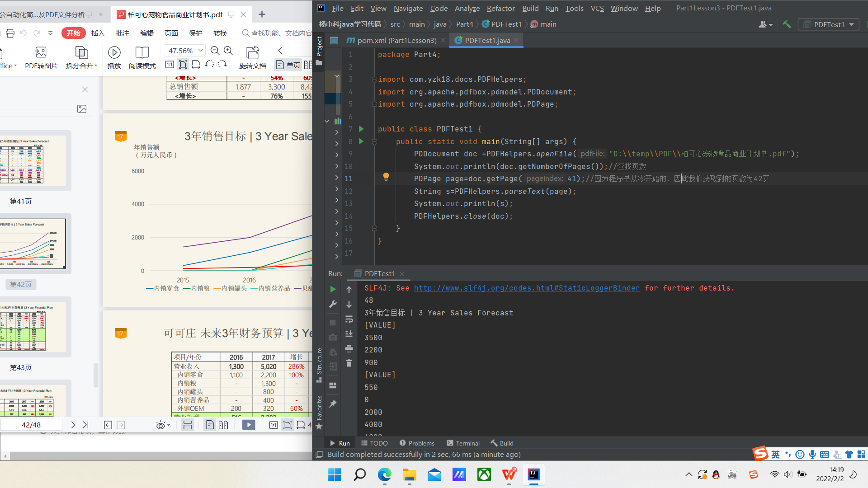The image size is (868, 488).
Task: Click the 播放 playback tool
Action: coord(114,57)
